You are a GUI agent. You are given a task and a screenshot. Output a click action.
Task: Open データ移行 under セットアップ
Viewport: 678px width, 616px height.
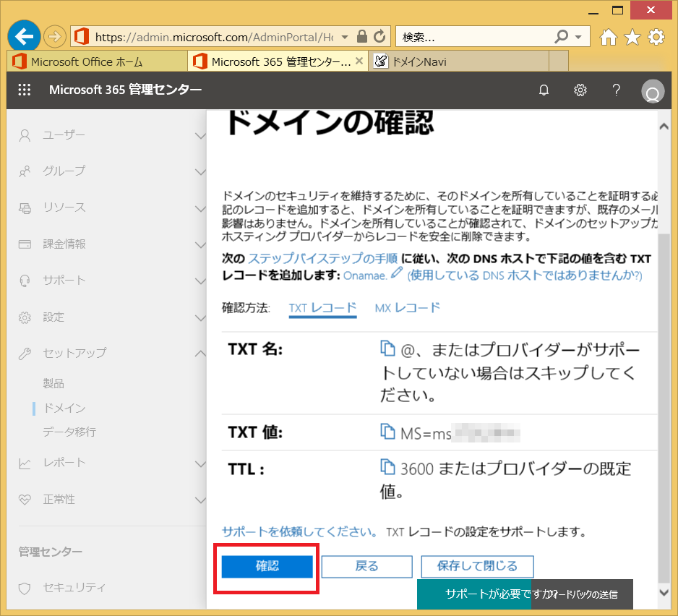(x=69, y=432)
